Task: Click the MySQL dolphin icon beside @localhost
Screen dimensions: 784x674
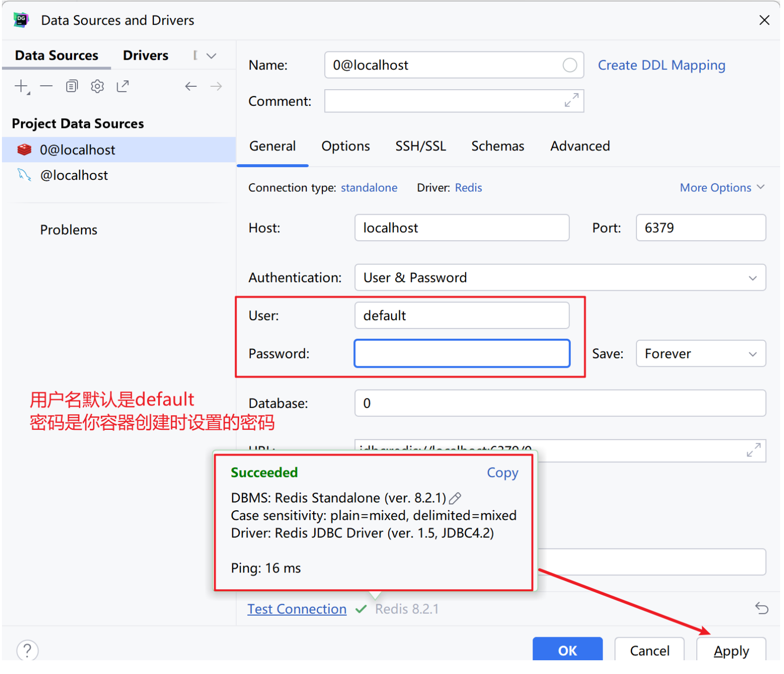Action: click(x=24, y=175)
